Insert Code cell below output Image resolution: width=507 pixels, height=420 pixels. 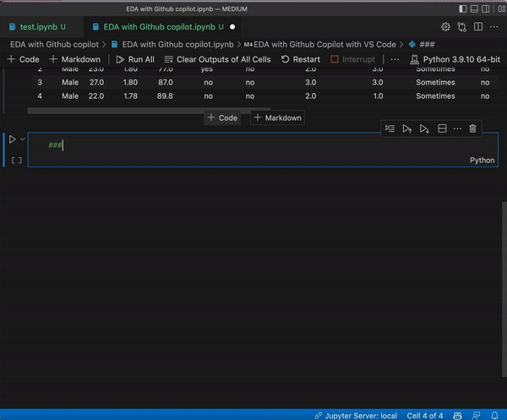pyautogui.click(x=222, y=117)
